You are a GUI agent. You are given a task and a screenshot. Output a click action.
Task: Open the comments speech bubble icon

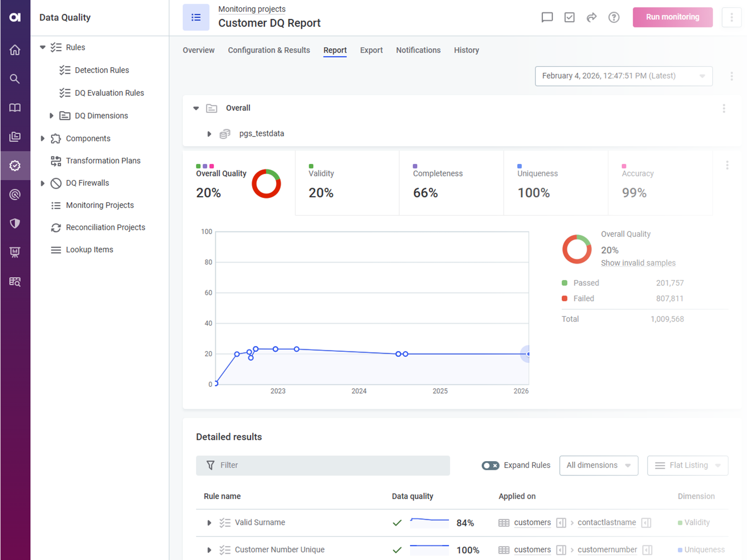point(547,17)
